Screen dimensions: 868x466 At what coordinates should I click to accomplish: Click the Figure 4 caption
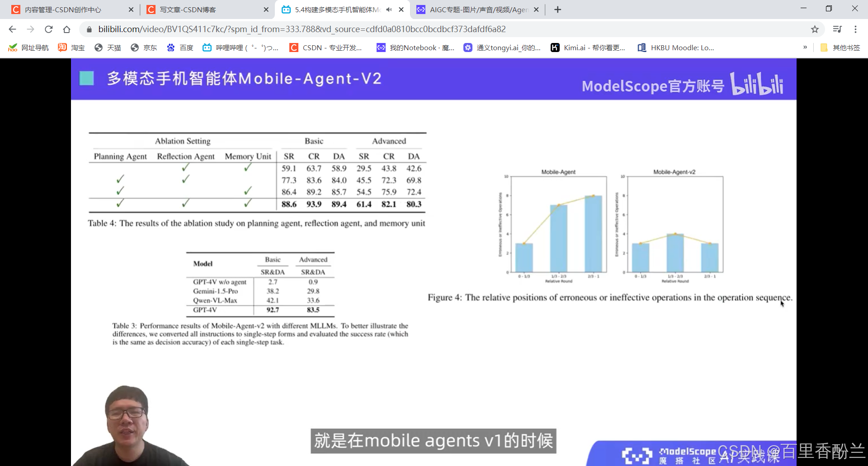(x=610, y=297)
